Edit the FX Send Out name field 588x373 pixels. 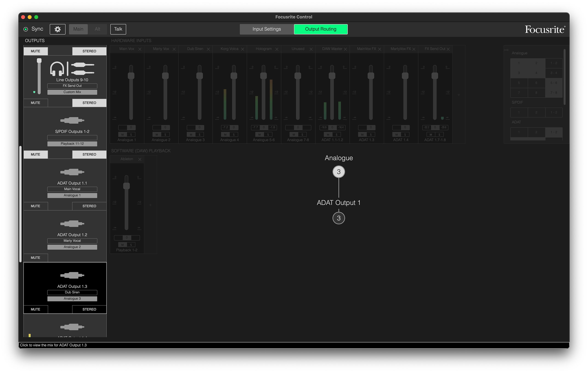click(x=72, y=86)
